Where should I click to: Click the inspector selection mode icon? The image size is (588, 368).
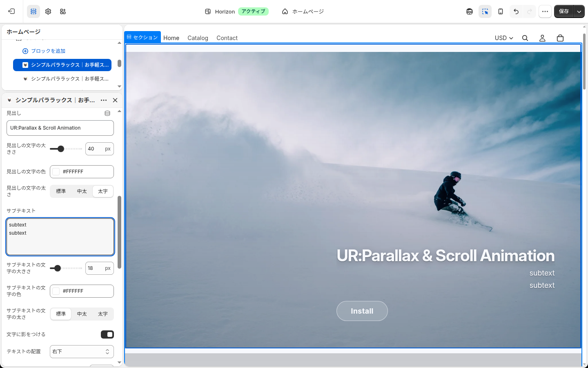485,11
